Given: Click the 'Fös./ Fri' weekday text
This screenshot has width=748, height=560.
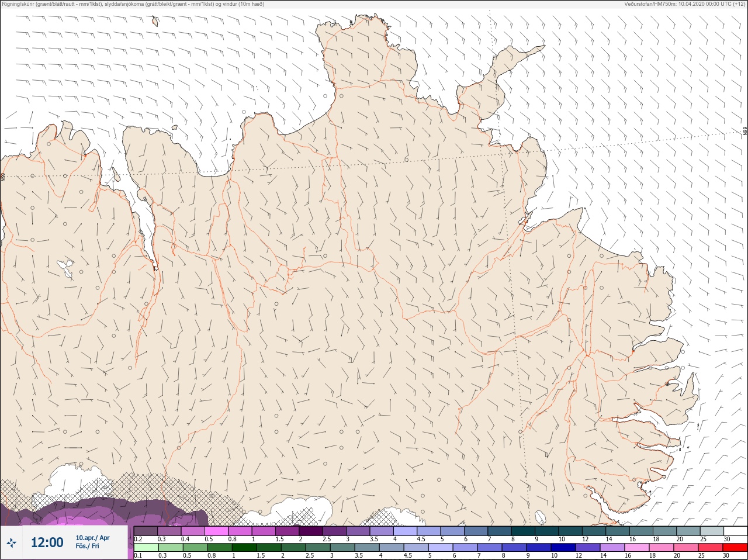Looking at the screenshot, I should [x=87, y=546].
